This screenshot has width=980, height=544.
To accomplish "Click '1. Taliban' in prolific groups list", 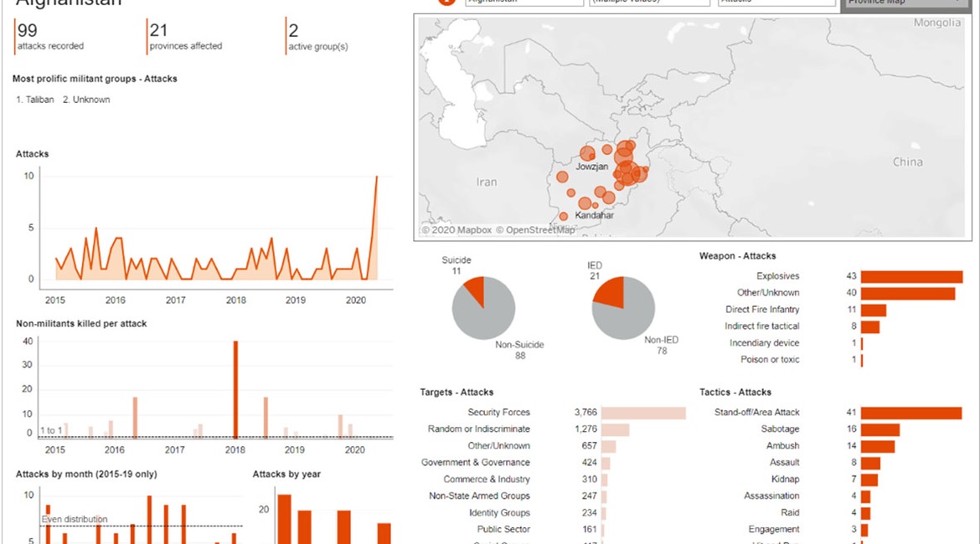I will tap(35, 100).
